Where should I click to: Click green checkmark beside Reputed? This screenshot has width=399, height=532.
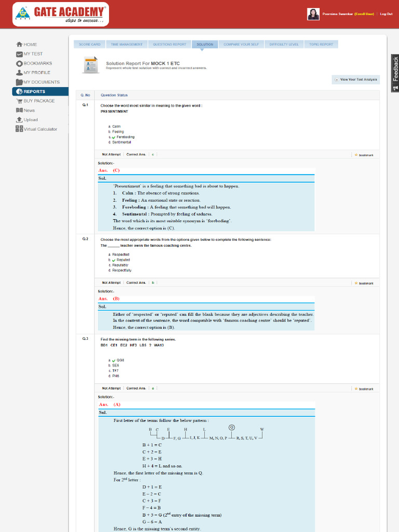click(114, 260)
